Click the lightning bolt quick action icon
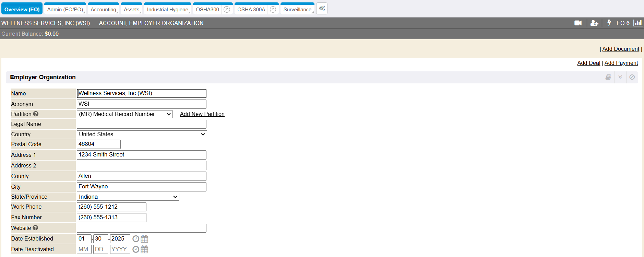 (609, 23)
